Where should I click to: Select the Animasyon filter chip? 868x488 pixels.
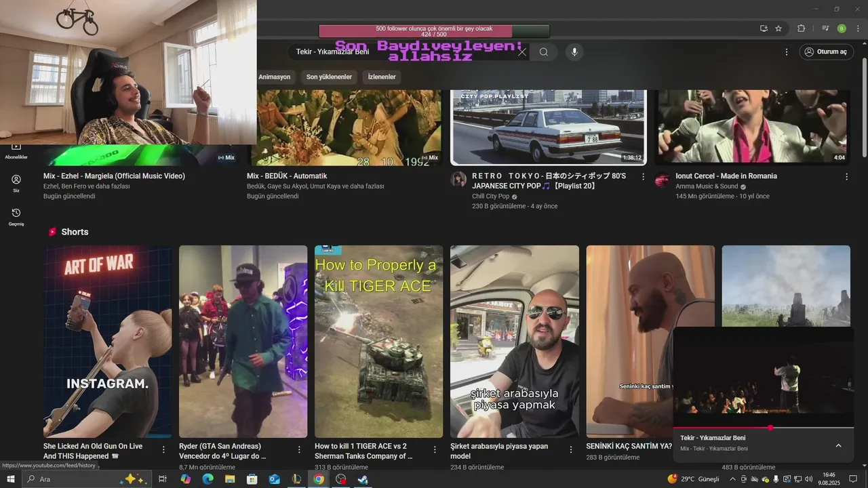pyautogui.click(x=274, y=77)
